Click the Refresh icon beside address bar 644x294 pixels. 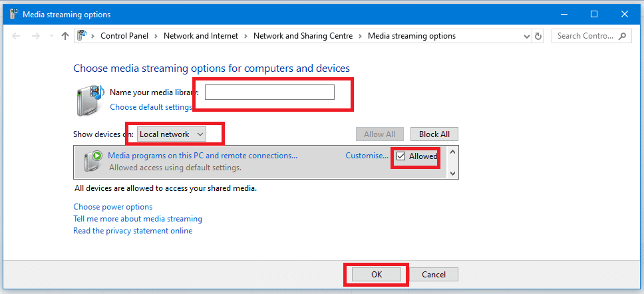click(x=538, y=36)
